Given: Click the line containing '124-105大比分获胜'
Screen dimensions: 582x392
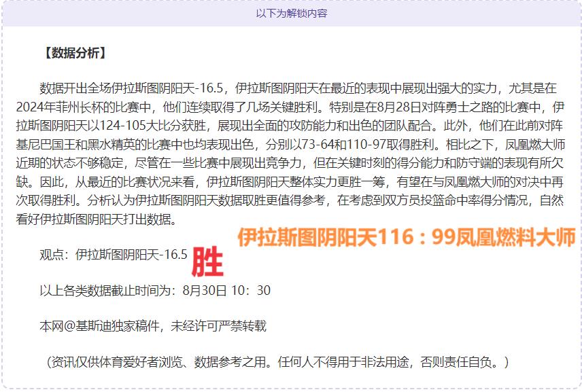Looking at the screenshot, I should click(290, 126).
